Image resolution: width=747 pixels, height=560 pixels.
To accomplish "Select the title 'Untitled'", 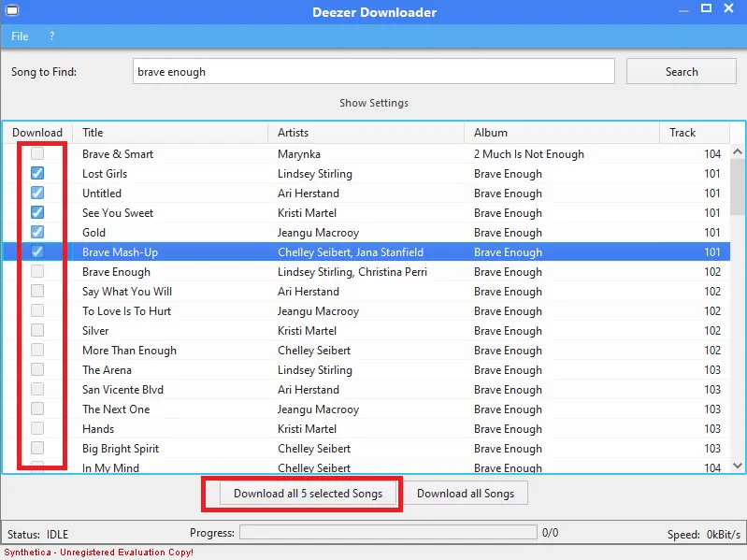I will (102, 194).
